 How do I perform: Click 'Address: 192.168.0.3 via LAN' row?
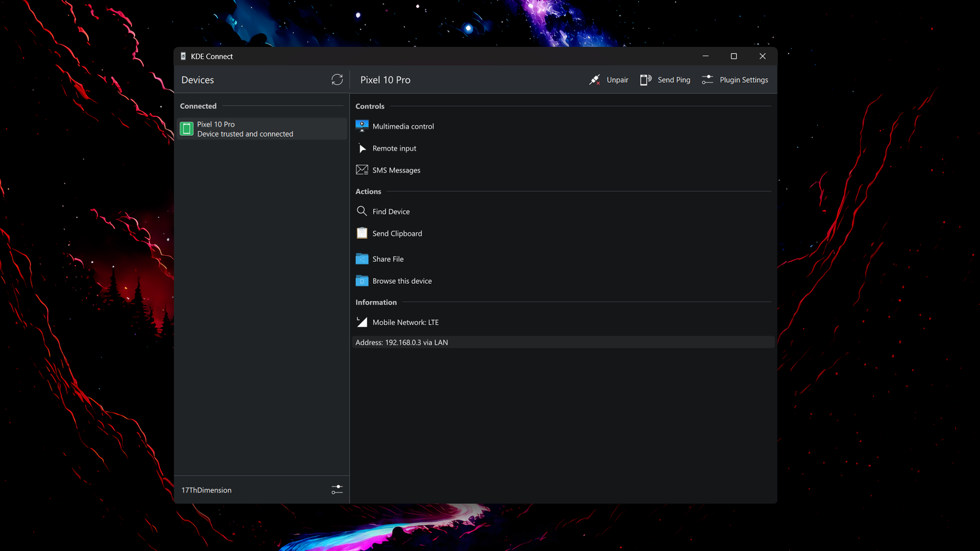click(x=563, y=342)
